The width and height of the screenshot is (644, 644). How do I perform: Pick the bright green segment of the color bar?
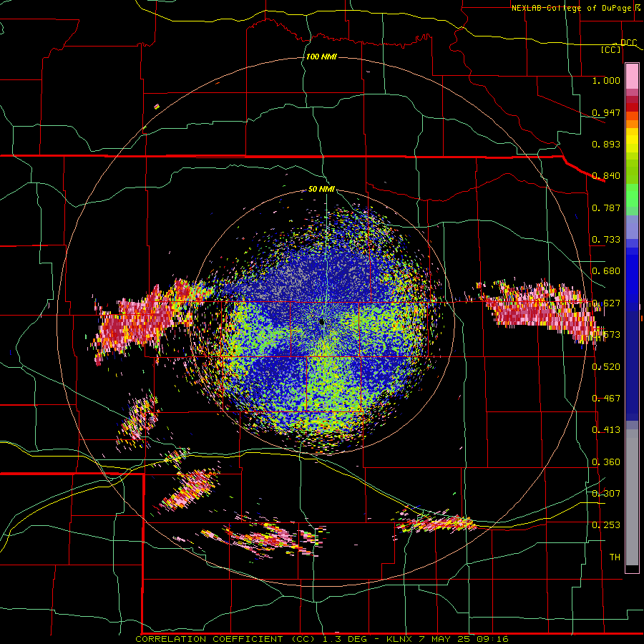[x=632, y=195]
